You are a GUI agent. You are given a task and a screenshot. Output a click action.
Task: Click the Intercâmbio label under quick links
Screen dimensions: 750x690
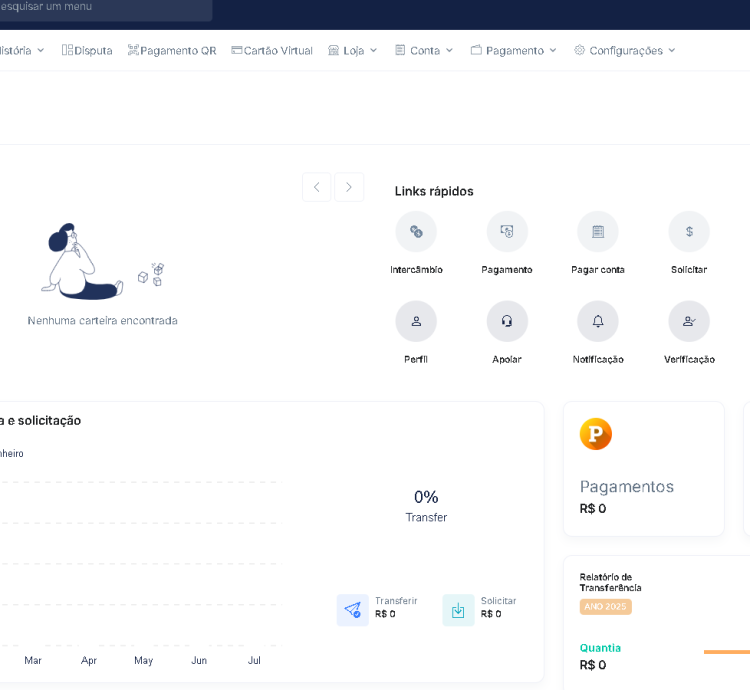tap(416, 270)
